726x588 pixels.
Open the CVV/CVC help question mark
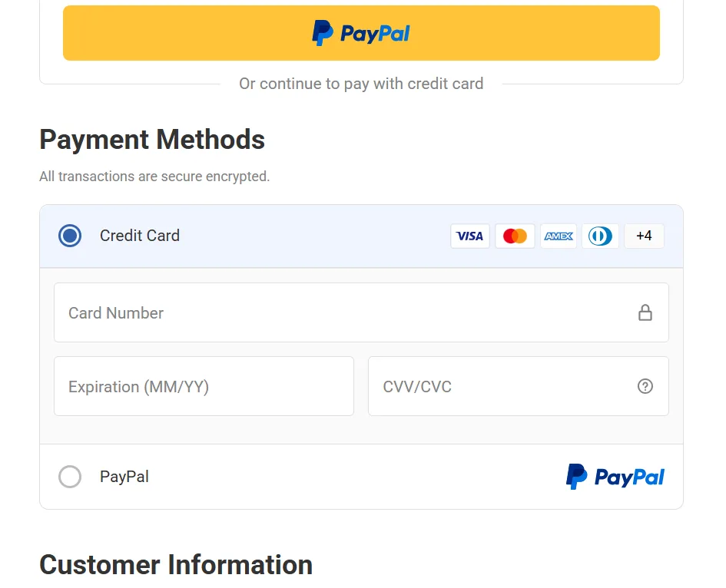645,386
